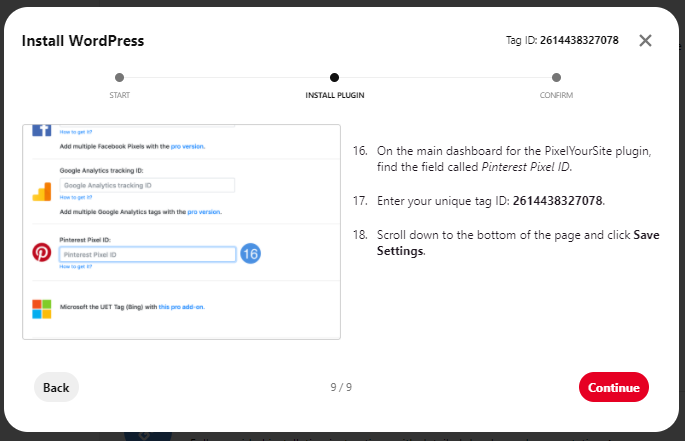Viewport: 685px width, 441px height.
Task: Select the START step dot
Action: tap(119, 77)
